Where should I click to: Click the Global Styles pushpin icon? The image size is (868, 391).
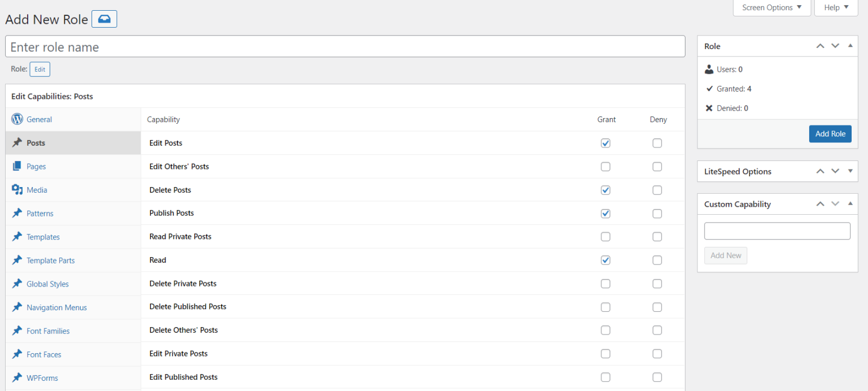pyautogui.click(x=16, y=284)
